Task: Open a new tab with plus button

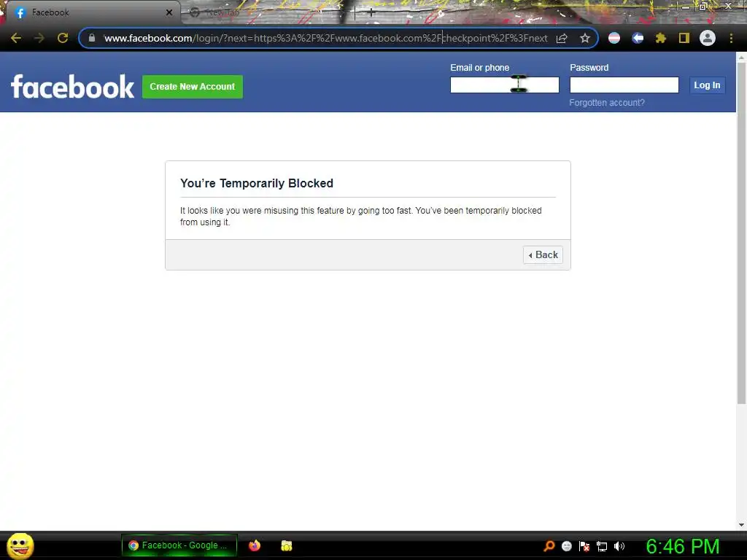Action: click(x=371, y=12)
